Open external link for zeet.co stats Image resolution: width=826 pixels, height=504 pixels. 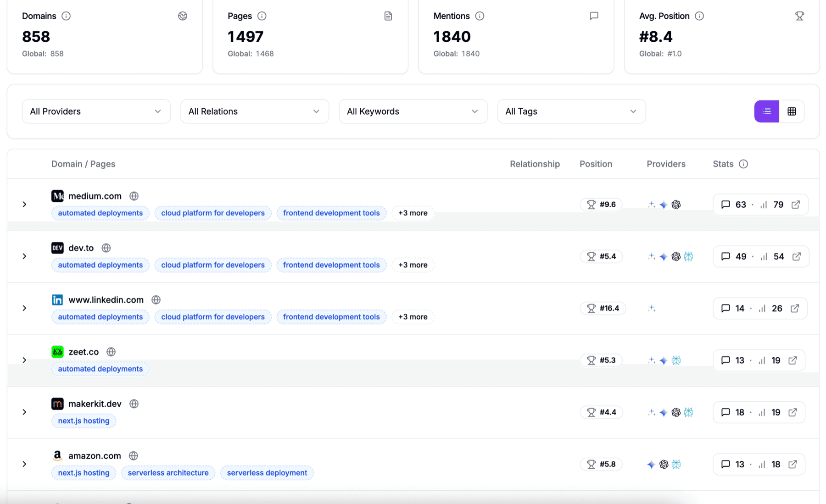click(x=793, y=360)
